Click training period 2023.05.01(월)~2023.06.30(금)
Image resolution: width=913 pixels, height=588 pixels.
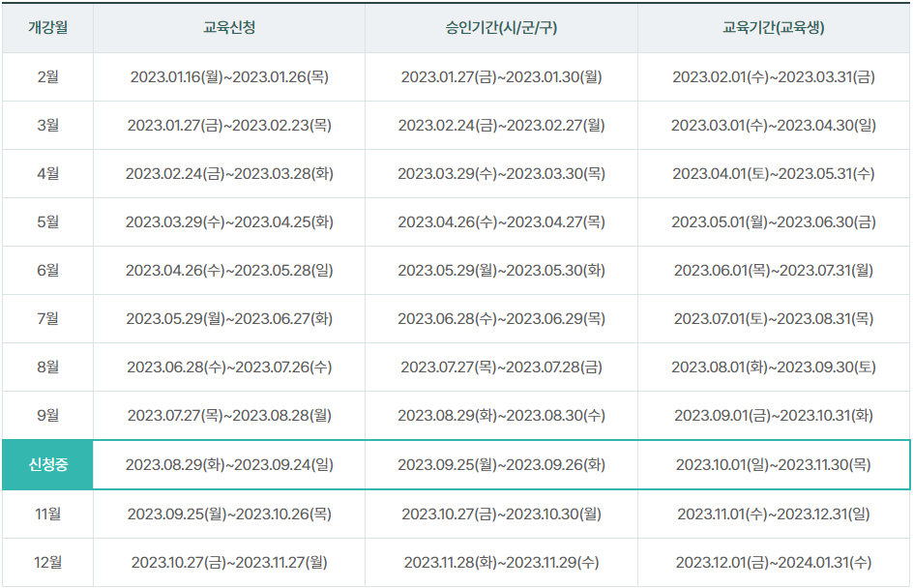click(774, 221)
